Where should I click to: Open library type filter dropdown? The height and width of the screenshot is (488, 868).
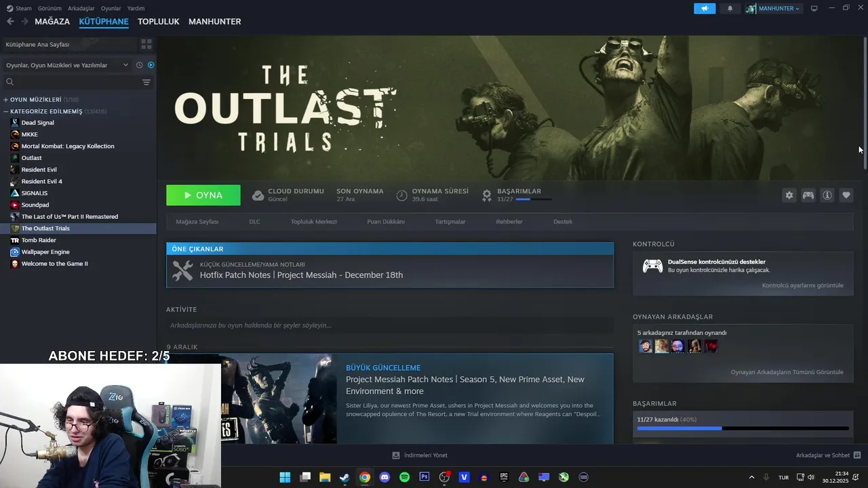click(x=66, y=65)
